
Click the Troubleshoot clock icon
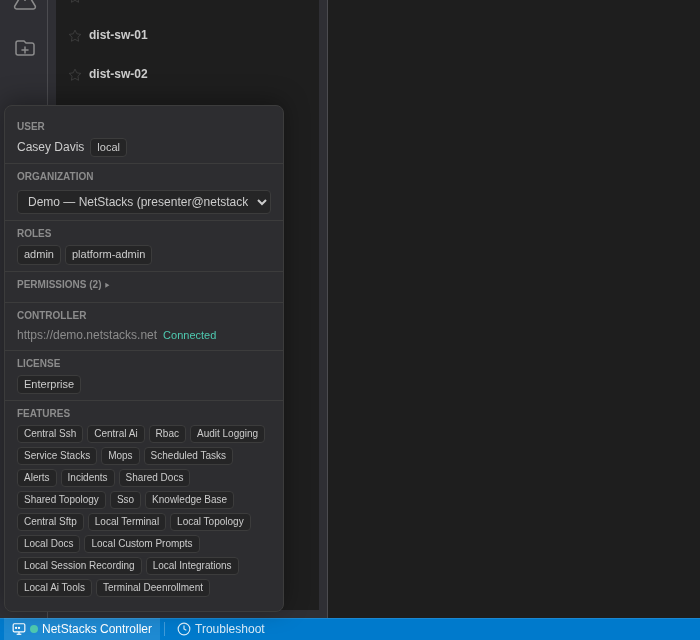click(183, 629)
